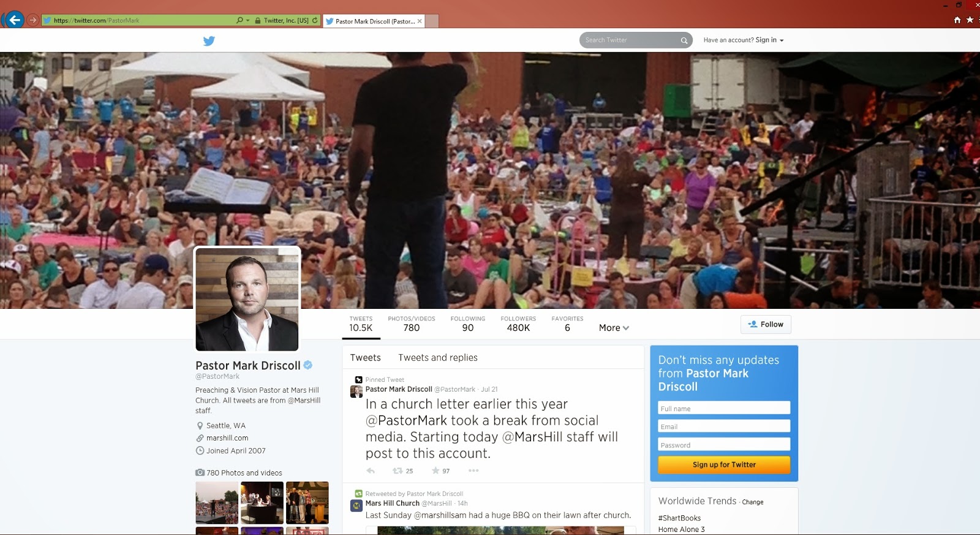The height and width of the screenshot is (535, 980).
Task: Focus the Email signup field
Action: point(724,427)
